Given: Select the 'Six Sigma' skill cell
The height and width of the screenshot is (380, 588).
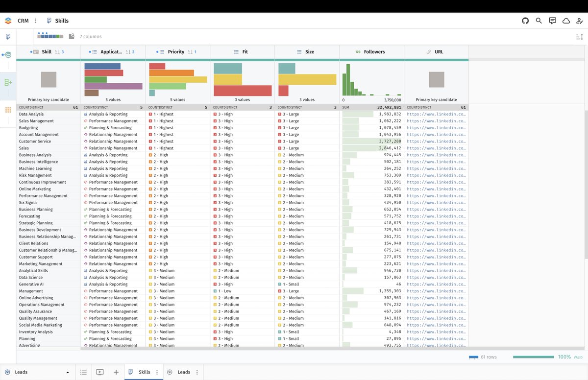Looking at the screenshot, I should pyautogui.click(x=49, y=202).
